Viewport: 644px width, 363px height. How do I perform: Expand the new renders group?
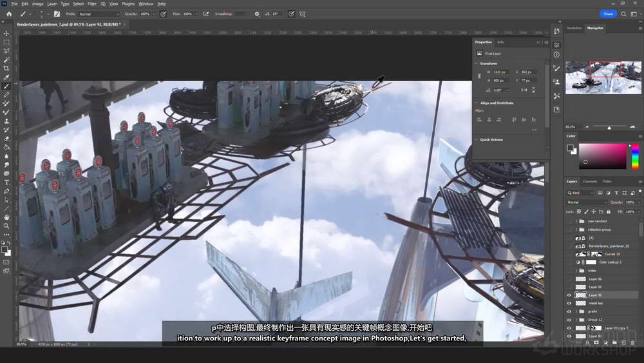(x=576, y=221)
